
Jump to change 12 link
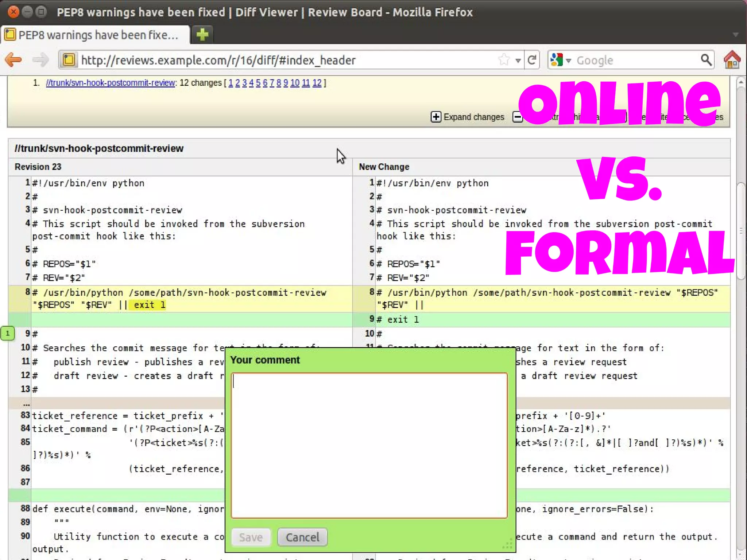pyautogui.click(x=317, y=83)
